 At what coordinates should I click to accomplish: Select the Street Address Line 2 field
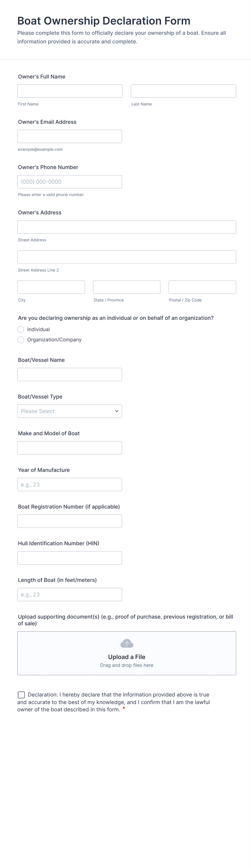[x=127, y=257]
